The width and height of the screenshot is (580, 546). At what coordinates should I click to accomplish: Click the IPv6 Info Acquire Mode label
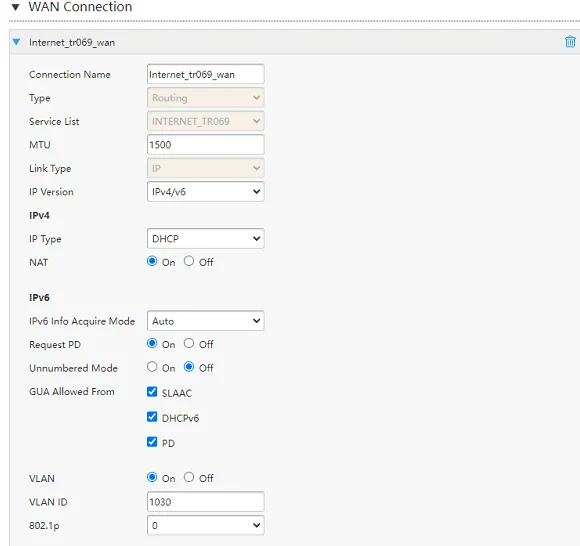coord(82,321)
